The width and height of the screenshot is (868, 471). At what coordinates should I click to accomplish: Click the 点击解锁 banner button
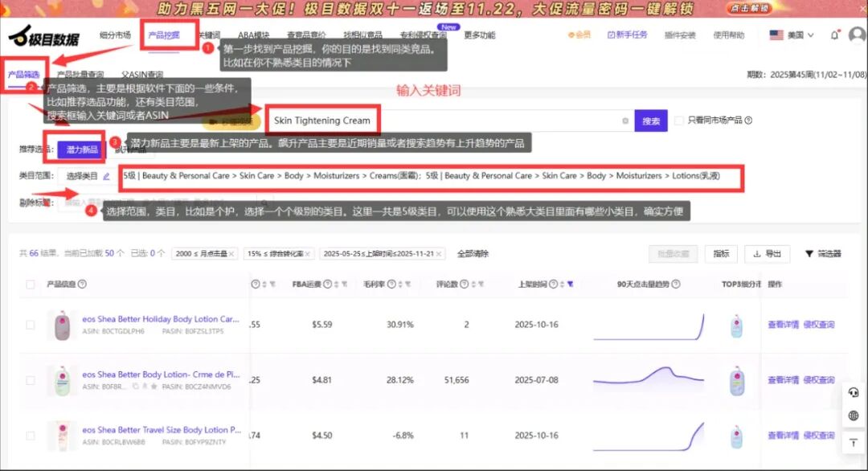(x=750, y=8)
